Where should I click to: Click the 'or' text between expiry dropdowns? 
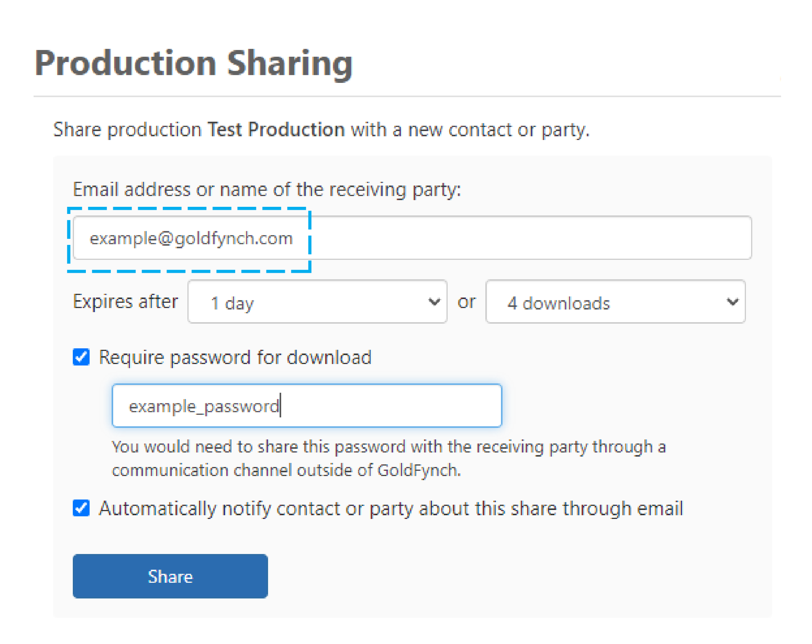(x=466, y=302)
